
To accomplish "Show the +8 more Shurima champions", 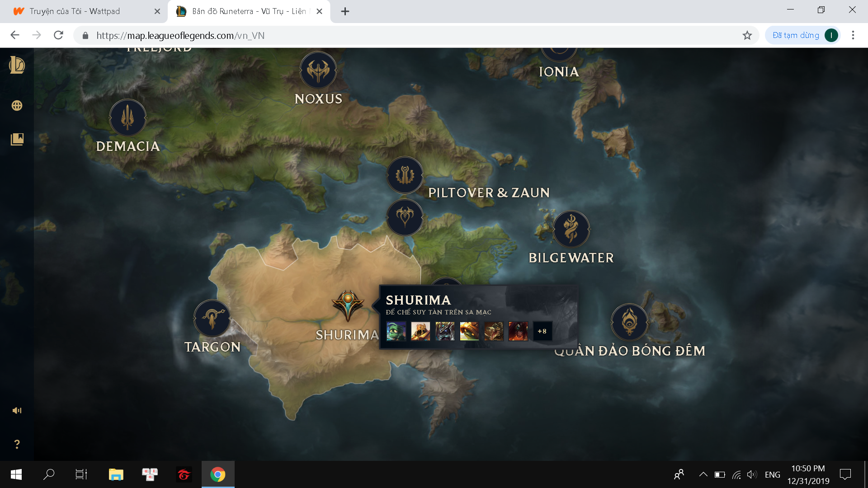I will pos(542,331).
